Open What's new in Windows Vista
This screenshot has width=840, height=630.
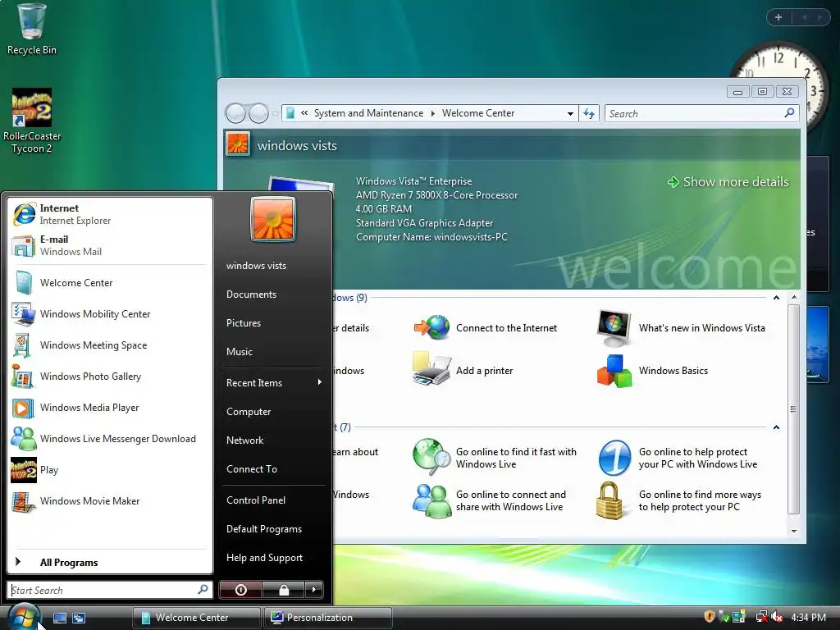click(x=681, y=328)
